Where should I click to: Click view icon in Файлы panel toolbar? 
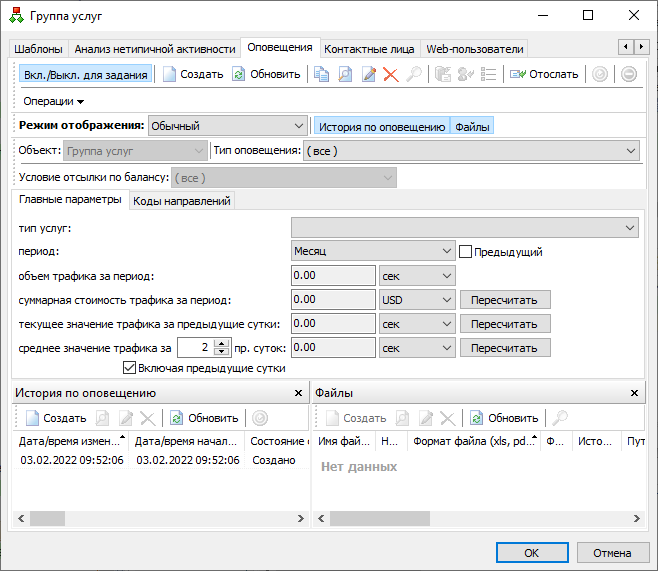click(x=402, y=418)
